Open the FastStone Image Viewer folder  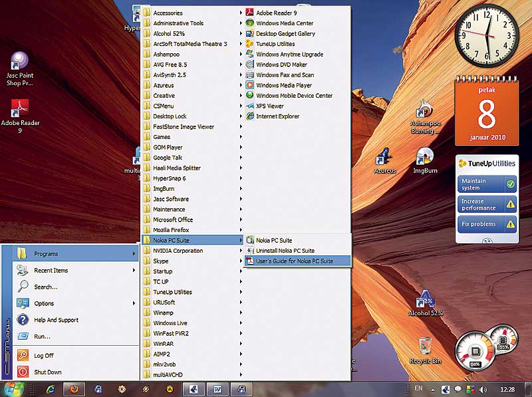(x=193, y=126)
